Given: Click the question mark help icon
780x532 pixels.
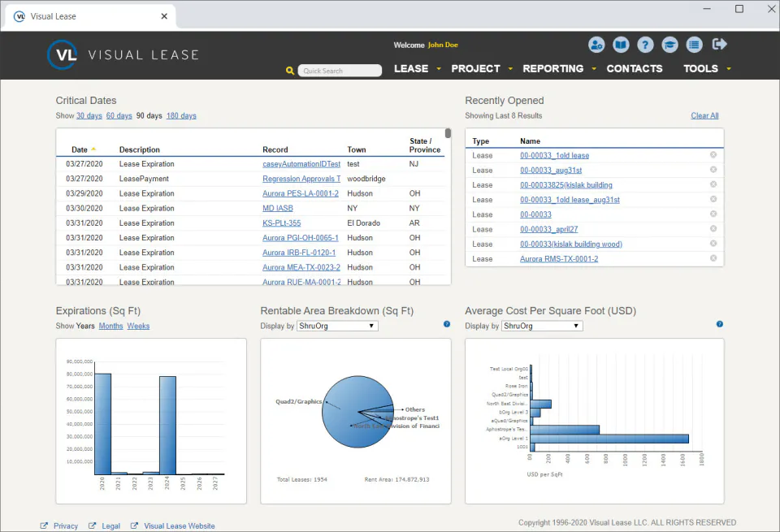Looking at the screenshot, I should tap(645, 45).
